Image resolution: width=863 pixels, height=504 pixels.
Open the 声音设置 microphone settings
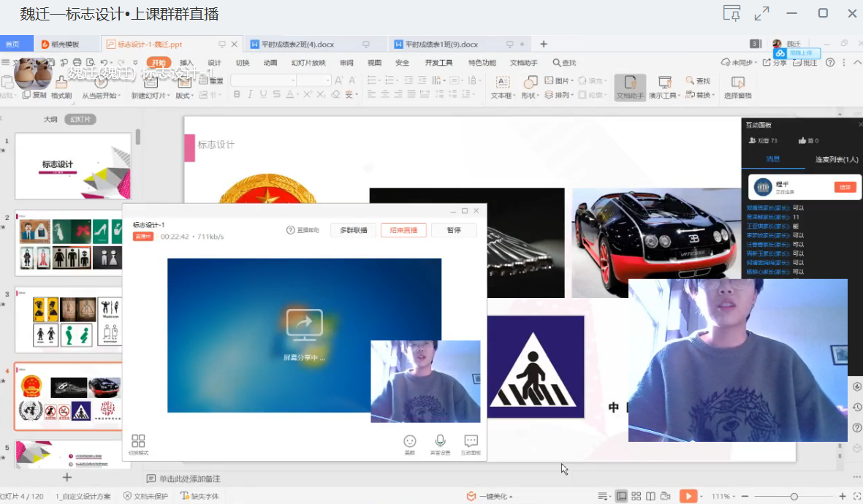pyautogui.click(x=440, y=441)
